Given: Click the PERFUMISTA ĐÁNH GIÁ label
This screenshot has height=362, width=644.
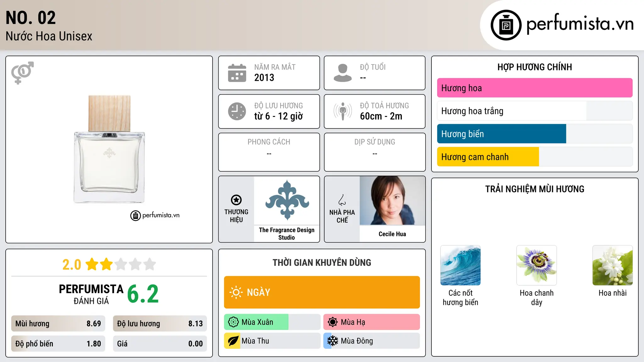Looking at the screenshot, I should pyautogui.click(x=91, y=294).
